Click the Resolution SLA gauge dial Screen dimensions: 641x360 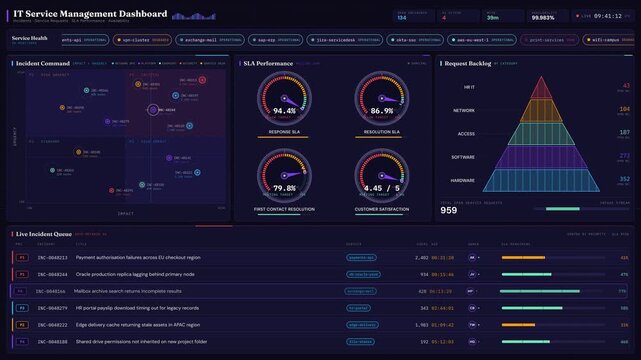pos(381,98)
